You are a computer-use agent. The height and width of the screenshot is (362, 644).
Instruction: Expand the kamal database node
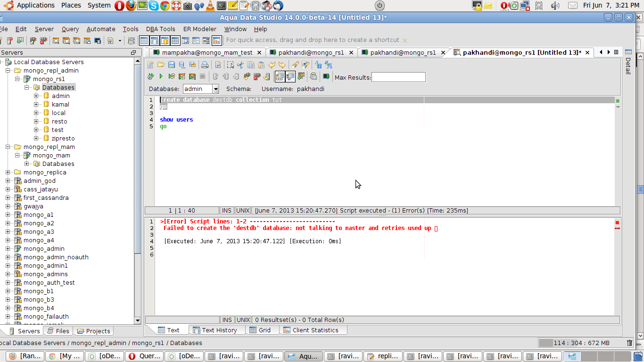pyautogui.click(x=36, y=105)
